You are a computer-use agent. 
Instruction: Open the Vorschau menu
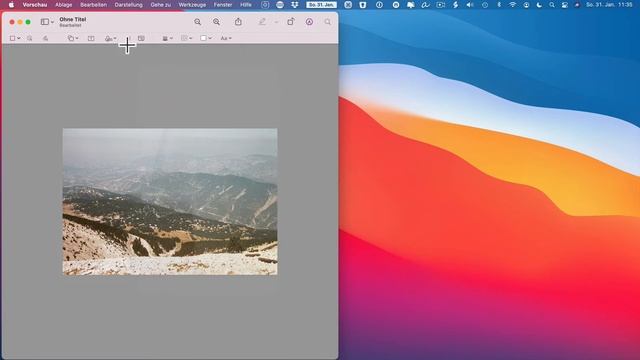(x=35, y=5)
